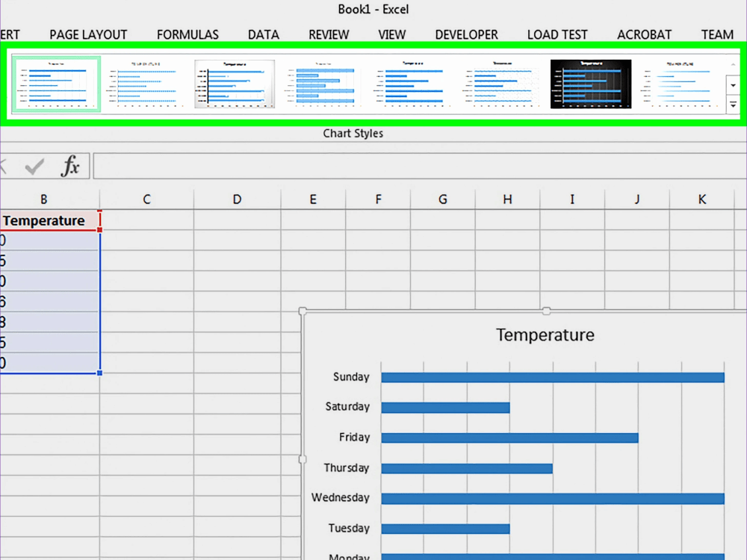Select the first chart style thumbnail

(56, 84)
